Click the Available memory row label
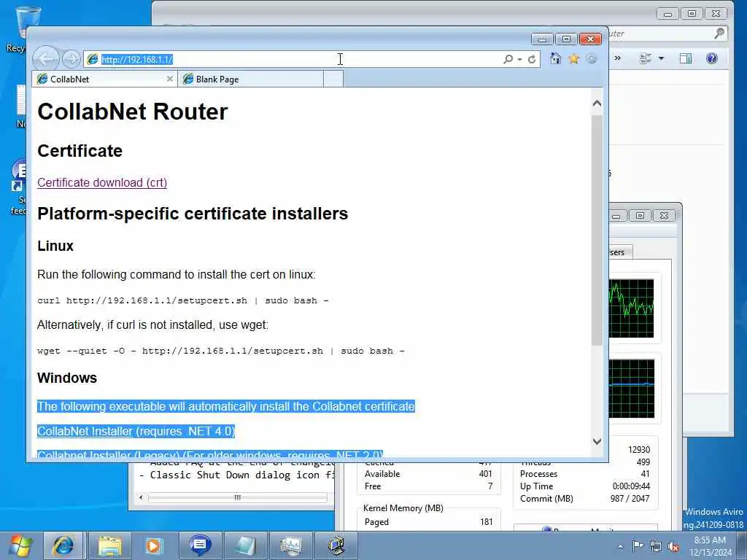The width and height of the screenshot is (747, 560). pyautogui.click(x=382, y=474)
